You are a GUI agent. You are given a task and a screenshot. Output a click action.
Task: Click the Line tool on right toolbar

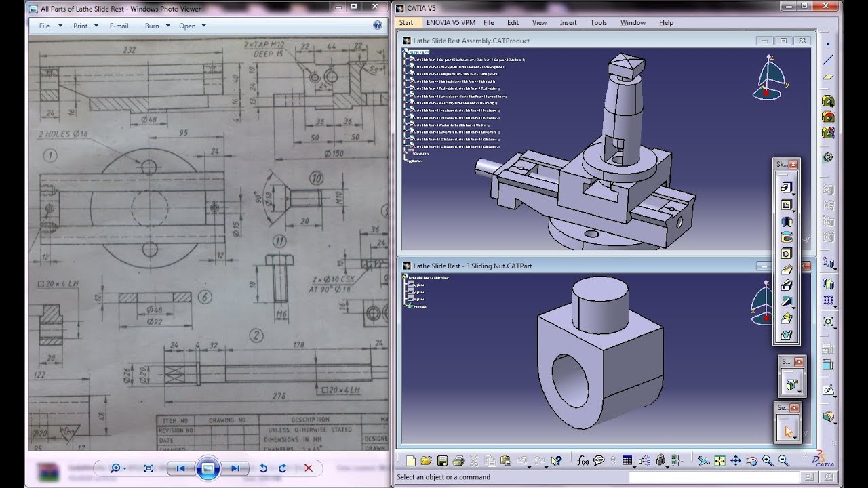tap(828, 60)
